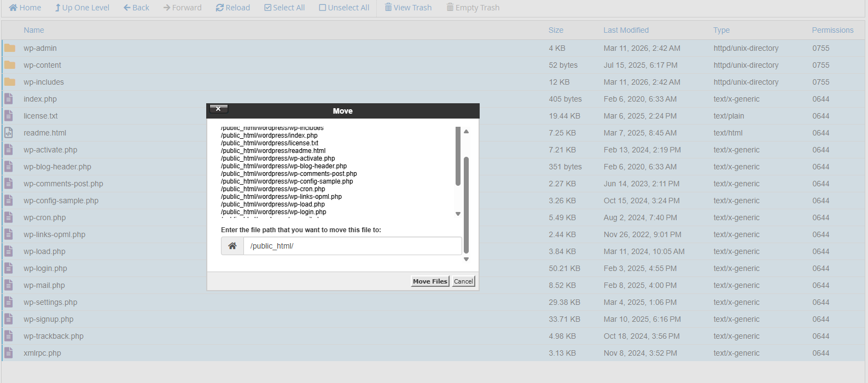Sort by the Last Modified column
The image size is (868, 383).
tap(626, 30)
